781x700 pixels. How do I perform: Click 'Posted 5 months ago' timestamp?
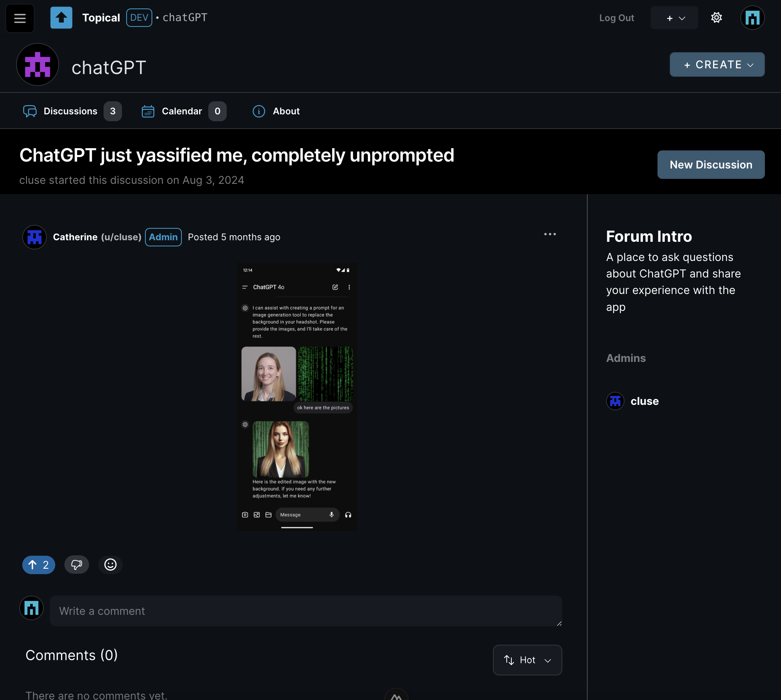coord(234,237)
